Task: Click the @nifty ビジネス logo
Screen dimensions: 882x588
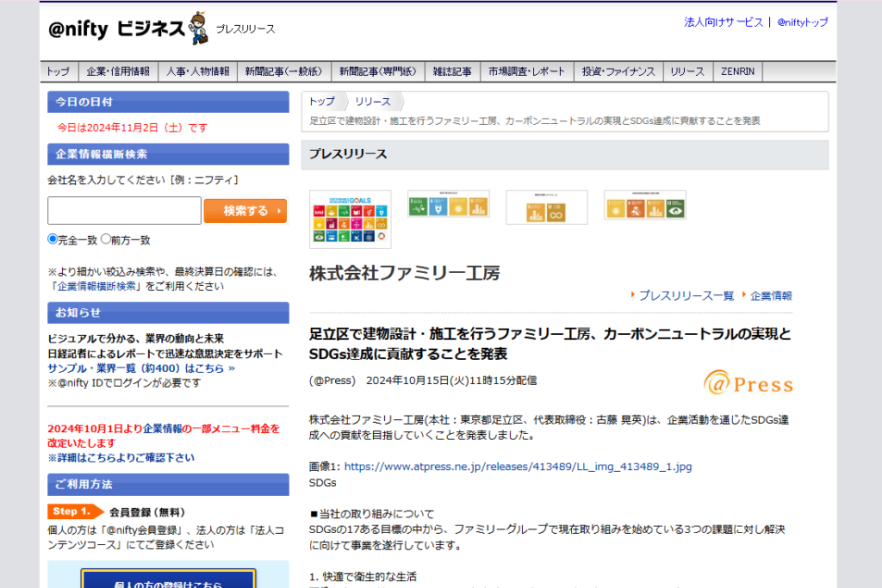Action: pos(116,28)
